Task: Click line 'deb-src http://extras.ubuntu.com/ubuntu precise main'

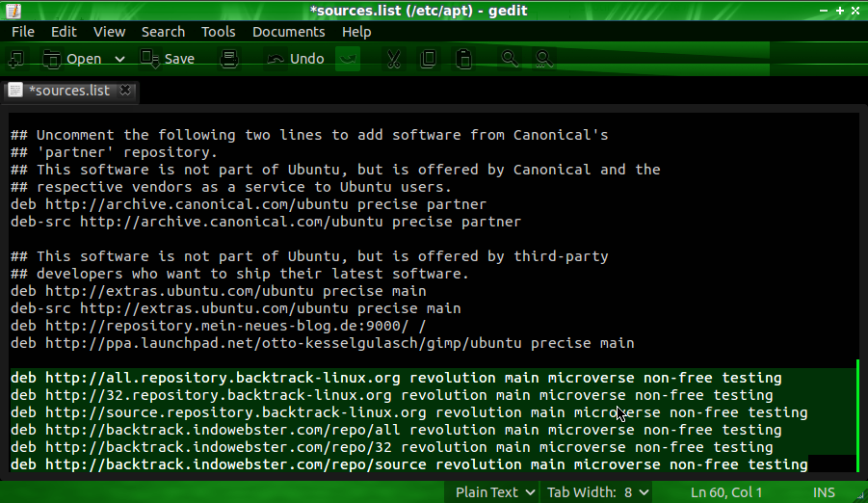Action: click(x=235, y=308)
